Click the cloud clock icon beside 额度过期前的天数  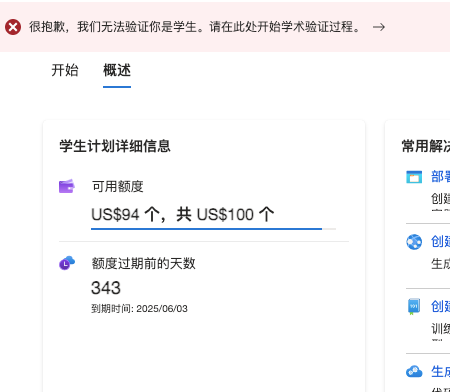(67, 263)
